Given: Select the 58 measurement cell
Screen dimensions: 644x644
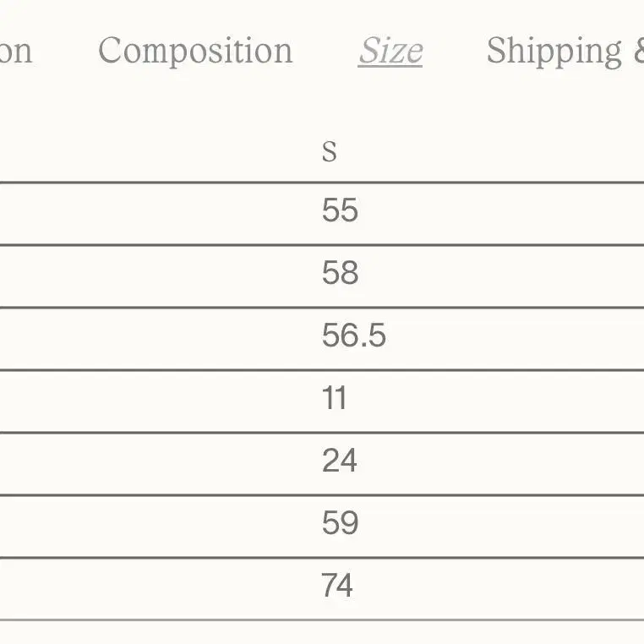Looking at the screenshot, I should (x=340, y=272).
